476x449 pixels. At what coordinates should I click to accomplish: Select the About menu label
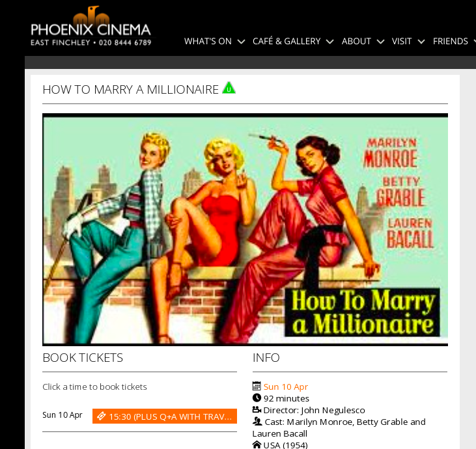pyautogui.click(x=356, y=41)
